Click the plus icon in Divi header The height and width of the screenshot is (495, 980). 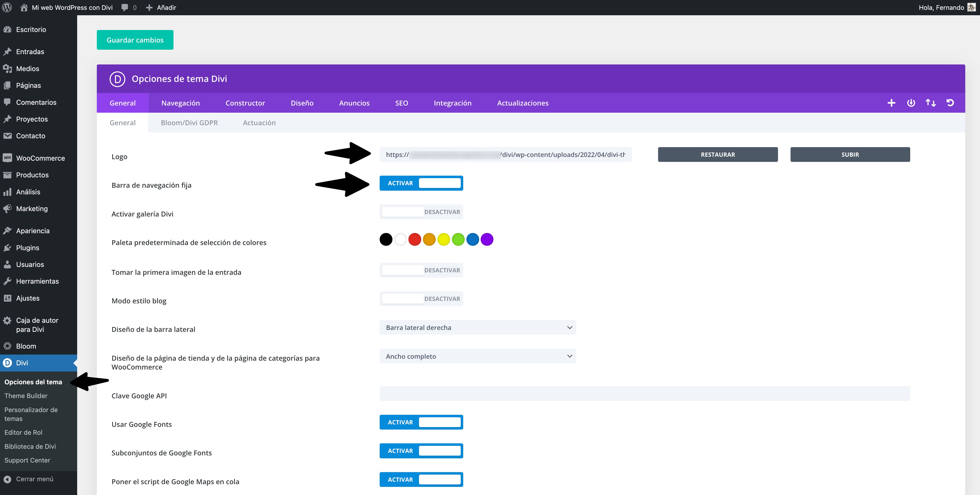click(x=891, y=103)
